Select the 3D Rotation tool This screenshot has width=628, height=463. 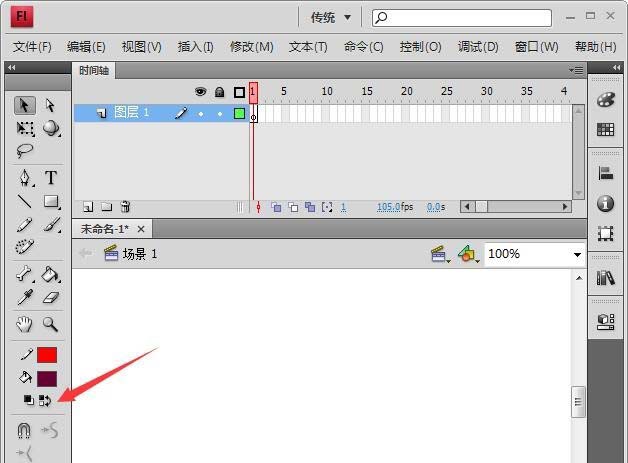tap(51, 128)
